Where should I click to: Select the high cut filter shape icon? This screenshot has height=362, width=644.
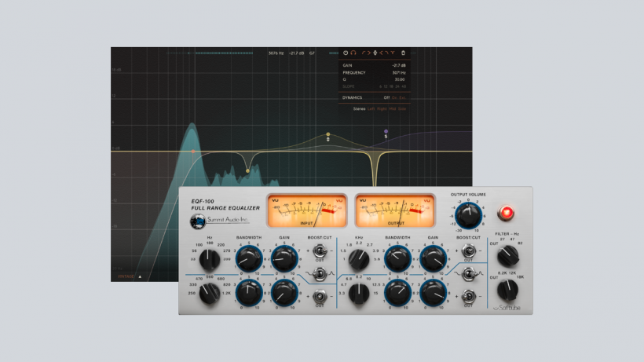[x=386, y=53]
